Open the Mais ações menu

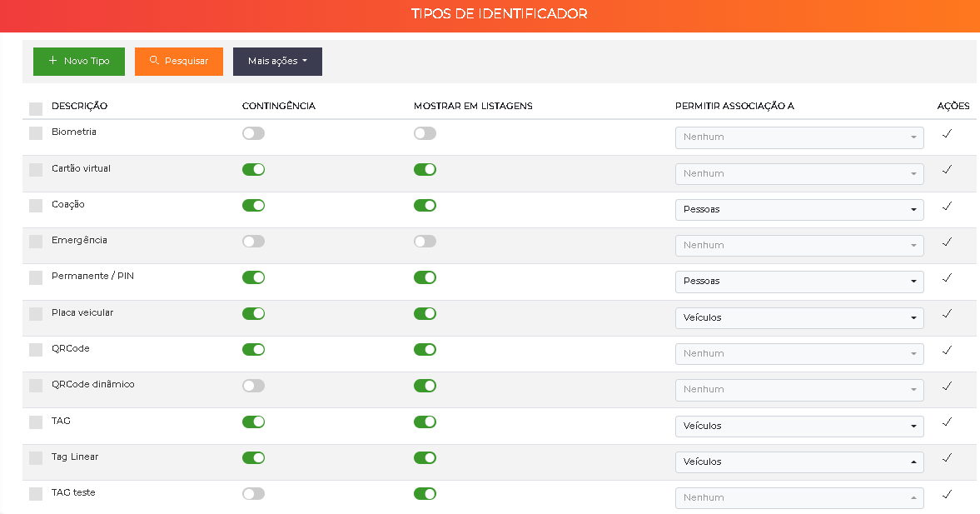click(x=277, y=62)
